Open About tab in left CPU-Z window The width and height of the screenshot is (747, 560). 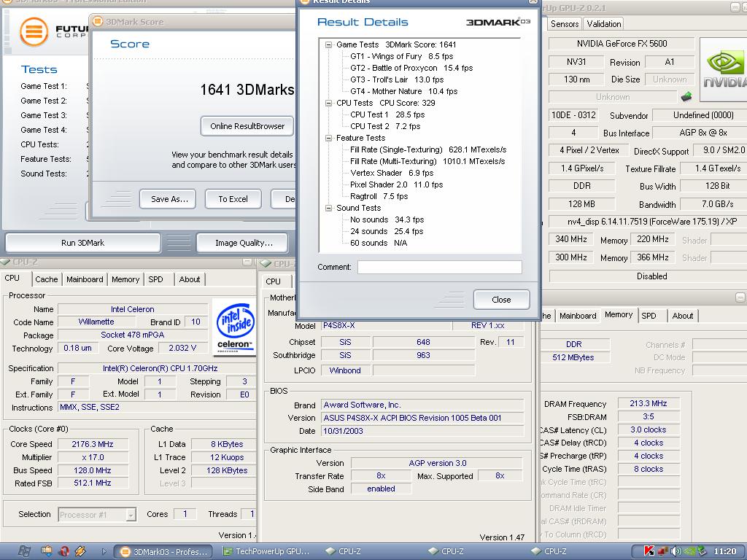click(x=190, y=279)
